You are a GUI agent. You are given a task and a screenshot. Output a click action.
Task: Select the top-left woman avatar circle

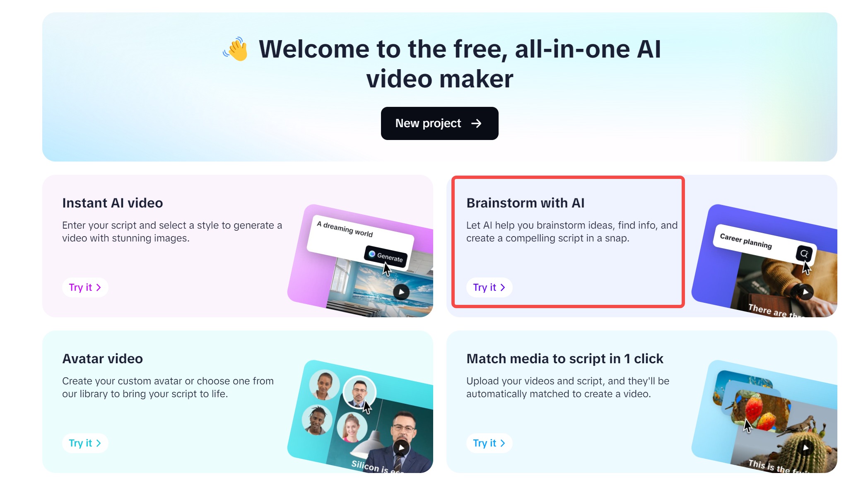tap(324, 385)
